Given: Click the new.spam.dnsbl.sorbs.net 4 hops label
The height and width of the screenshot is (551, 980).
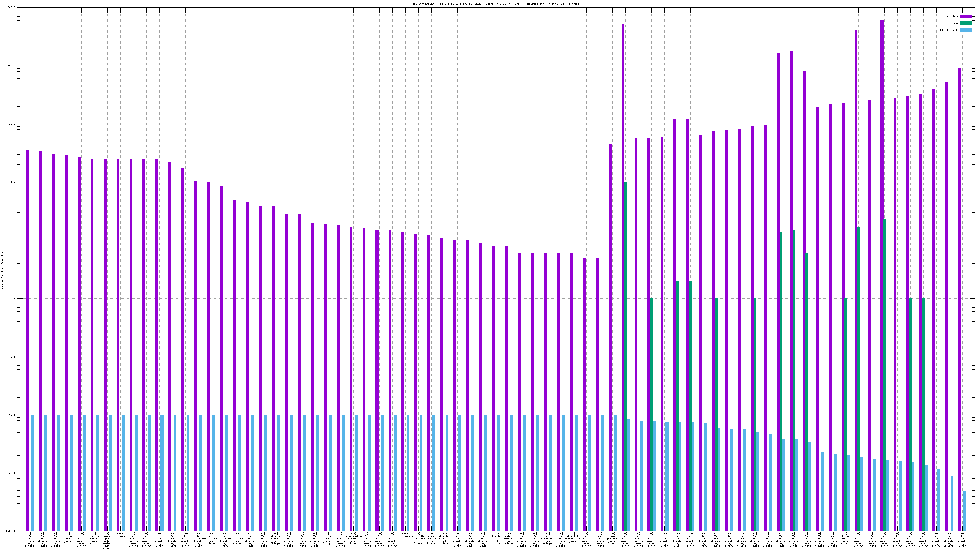Looking at the screenshot, I should pos(107,541).
